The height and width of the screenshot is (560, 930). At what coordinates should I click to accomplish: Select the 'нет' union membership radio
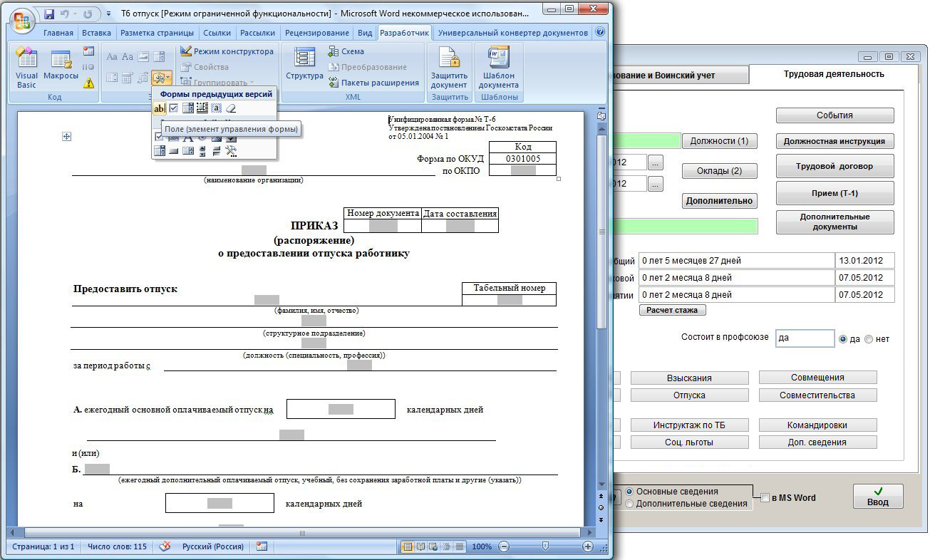coord(869,339)
